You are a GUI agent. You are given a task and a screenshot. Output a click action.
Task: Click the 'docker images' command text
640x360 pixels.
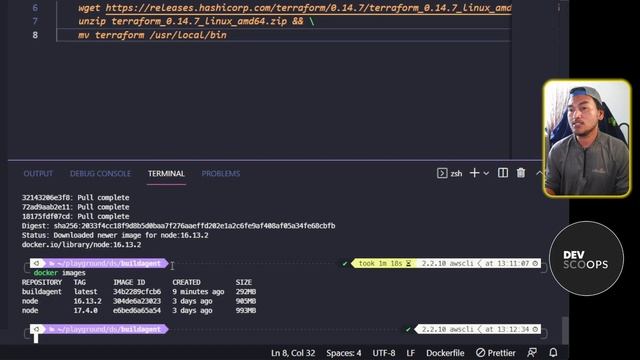tap(60, 273)
